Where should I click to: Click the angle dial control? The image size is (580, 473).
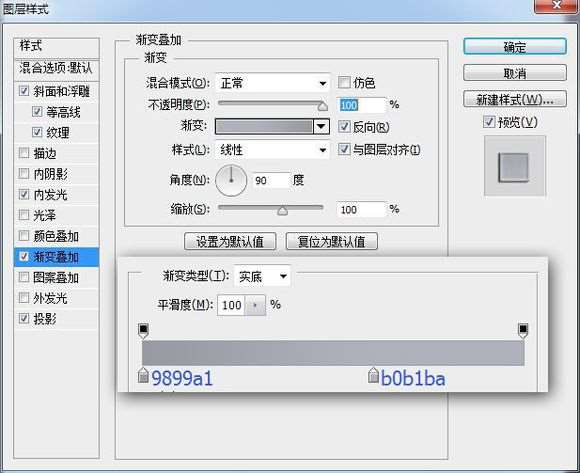click(x=231, y=180)
